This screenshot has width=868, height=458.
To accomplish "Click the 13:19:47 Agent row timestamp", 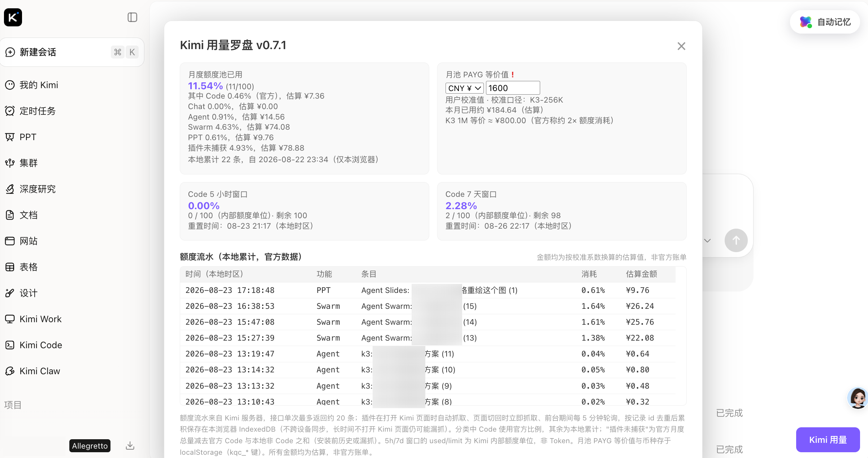I will [x=230, y=354].
